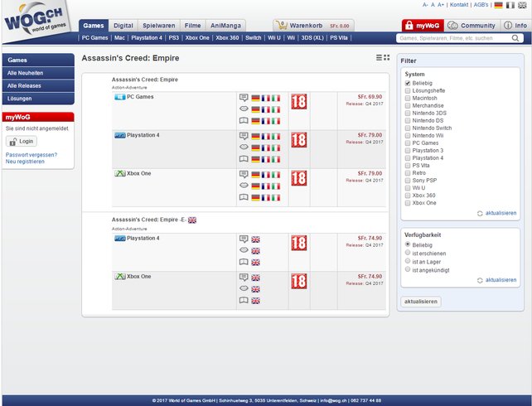Viewport: 532px width, 406px height.
Task: Check the Lösungshefte filter
Action: click(x=408, y=90)
